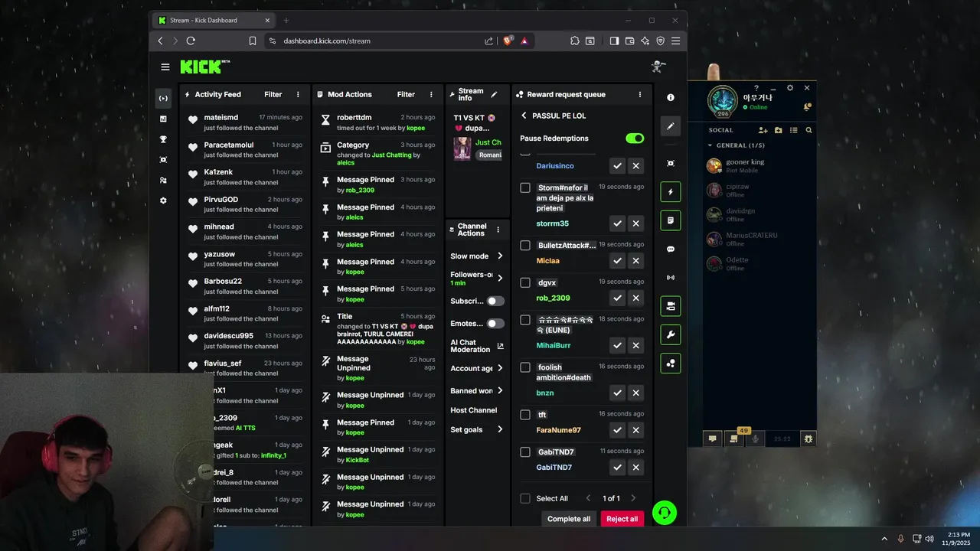Image resolution: width=980 pixels, height=551 pixels.
Task: Edit Stream info with the pencil icon
Action: [494, 95]
